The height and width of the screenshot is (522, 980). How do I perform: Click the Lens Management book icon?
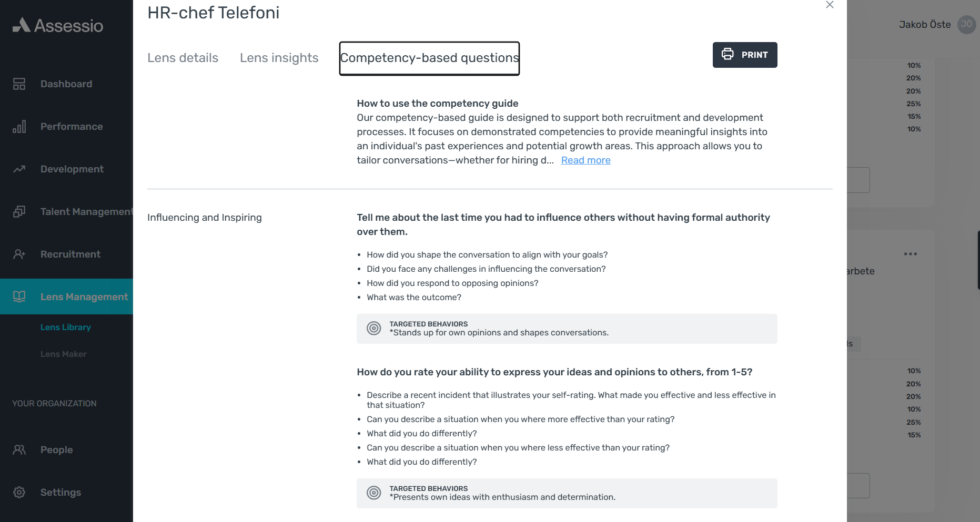pyautogui.click(x=19, y=296)
